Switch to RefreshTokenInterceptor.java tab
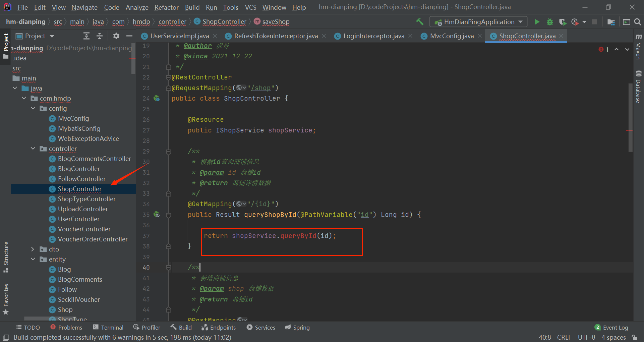Screen dimensions: 644x342 276,36
